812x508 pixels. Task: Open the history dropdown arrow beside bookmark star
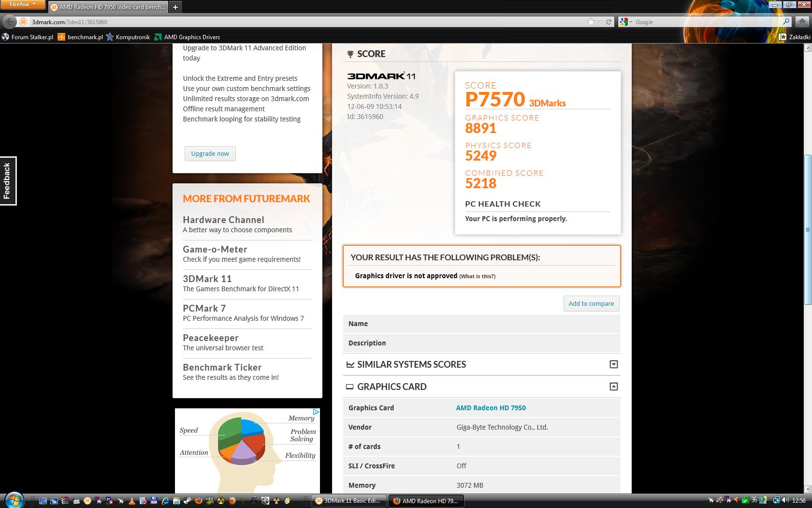tap(601, 22)
